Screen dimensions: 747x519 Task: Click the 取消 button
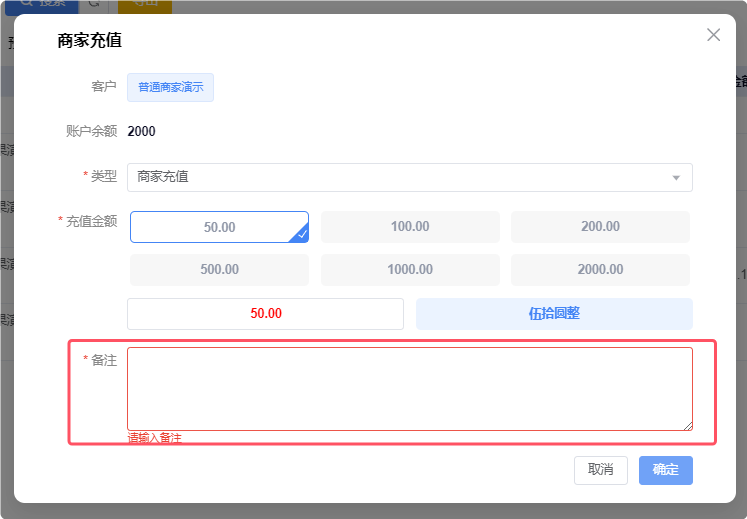601,470
